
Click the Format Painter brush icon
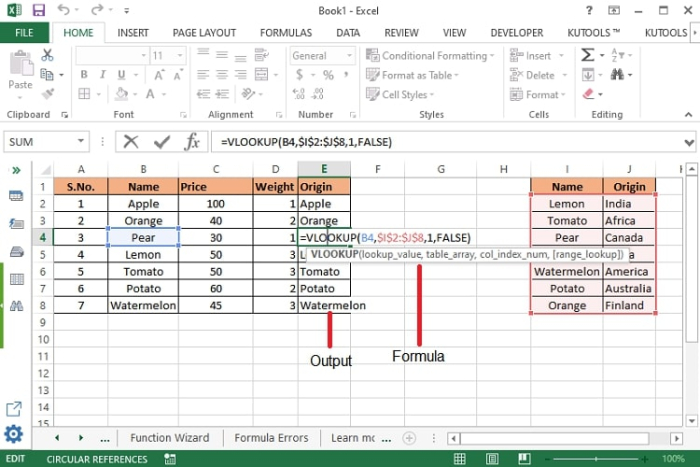pyautogui.click(x=47, y=94)
